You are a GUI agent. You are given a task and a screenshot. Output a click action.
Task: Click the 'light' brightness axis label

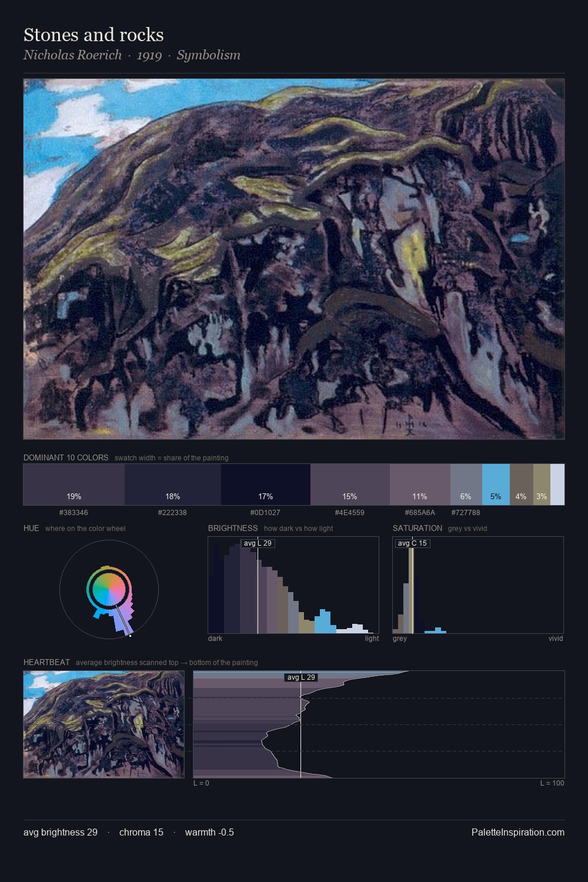coord(372,639)
